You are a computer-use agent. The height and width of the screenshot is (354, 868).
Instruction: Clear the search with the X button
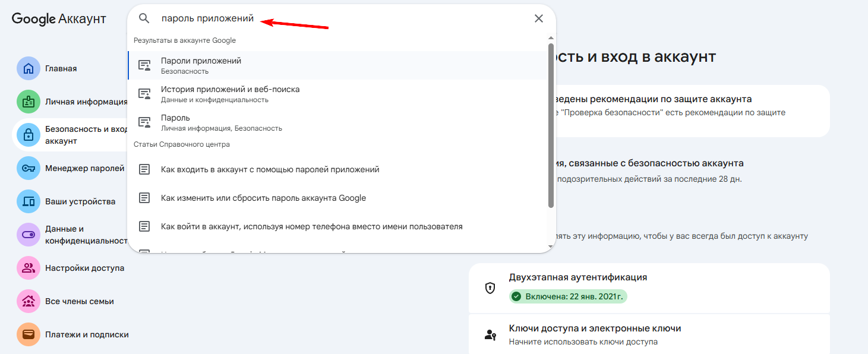point(538,18)
